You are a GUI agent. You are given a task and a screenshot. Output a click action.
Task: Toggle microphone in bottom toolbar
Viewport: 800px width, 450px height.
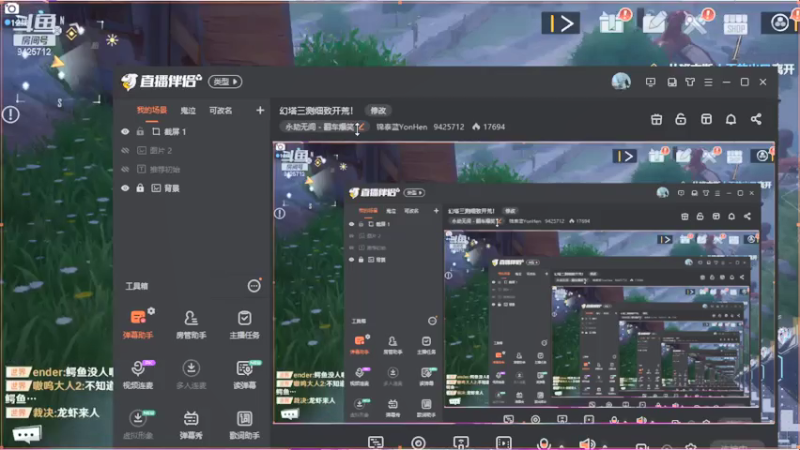544,442
